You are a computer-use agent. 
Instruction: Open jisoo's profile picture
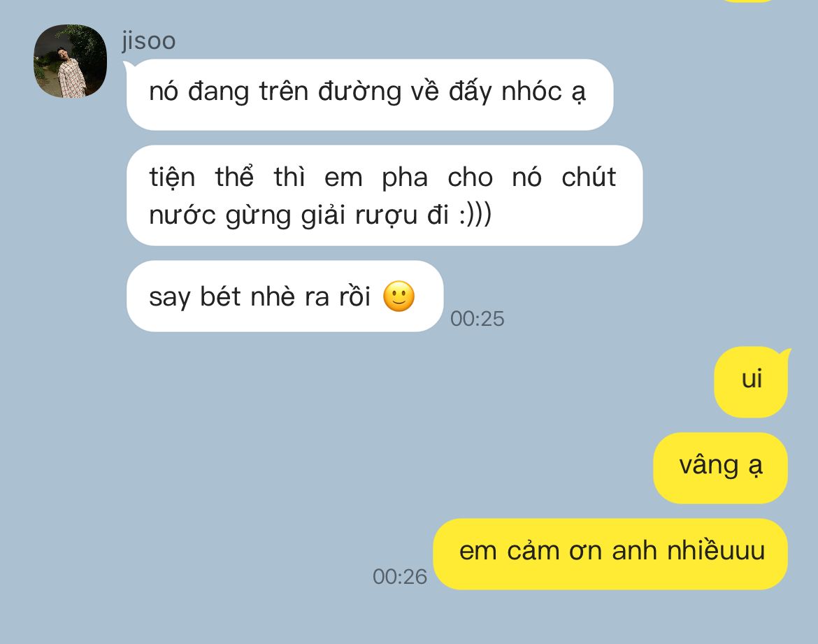click(70, 61)
